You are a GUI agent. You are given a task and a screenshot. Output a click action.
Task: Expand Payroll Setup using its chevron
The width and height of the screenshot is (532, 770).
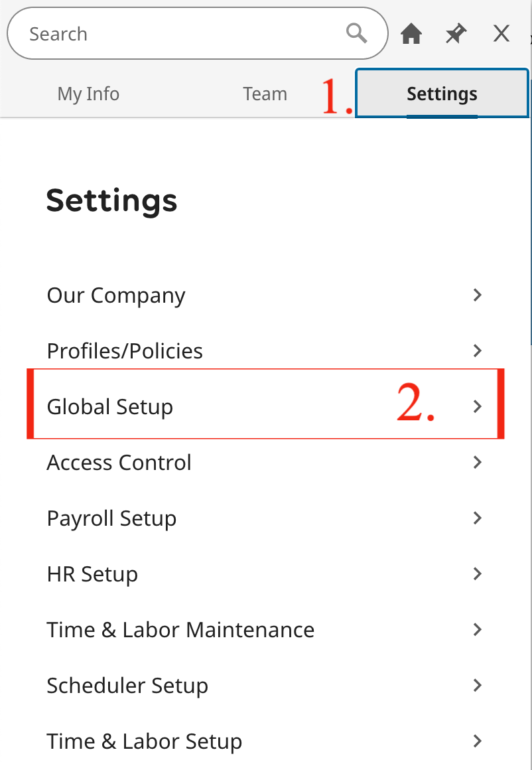pyautogui.click(x=477, y=518)
